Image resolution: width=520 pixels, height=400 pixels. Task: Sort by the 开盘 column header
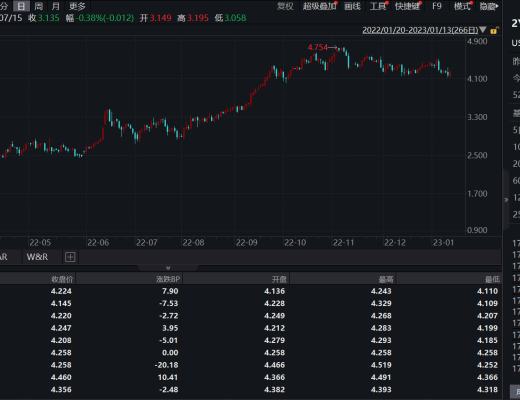click(279, 279)
